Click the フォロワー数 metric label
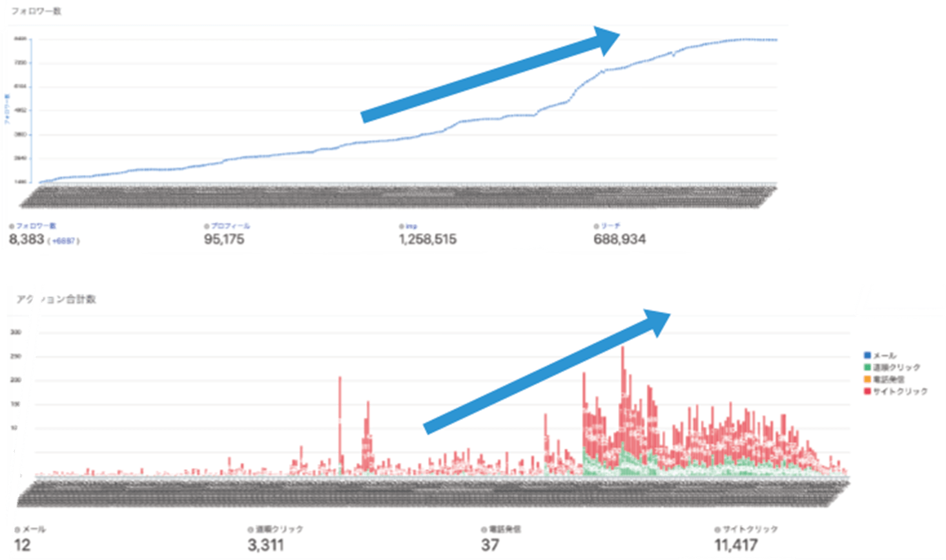The height and width of the screenshot is (560, 946). pyautogui.click(x=36, y=226)
